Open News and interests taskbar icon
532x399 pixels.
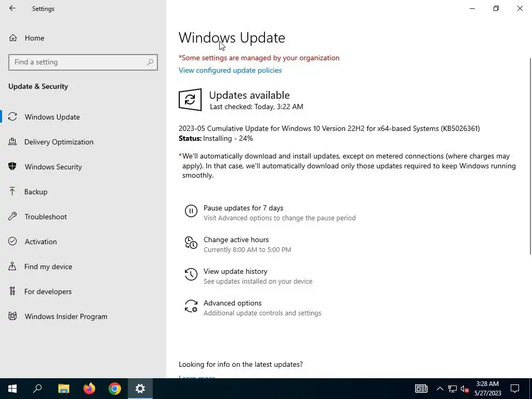(x=421, y=389)
